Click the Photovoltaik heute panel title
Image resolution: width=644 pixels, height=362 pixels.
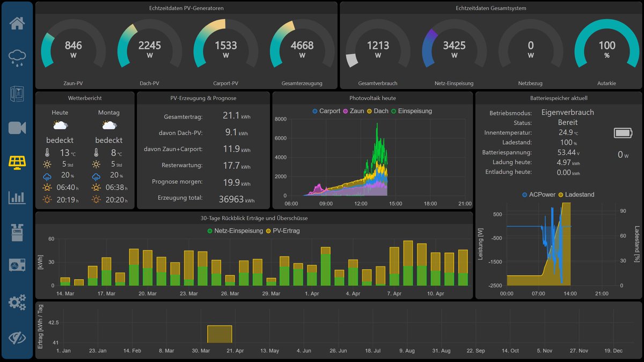[x=372, y=98]
